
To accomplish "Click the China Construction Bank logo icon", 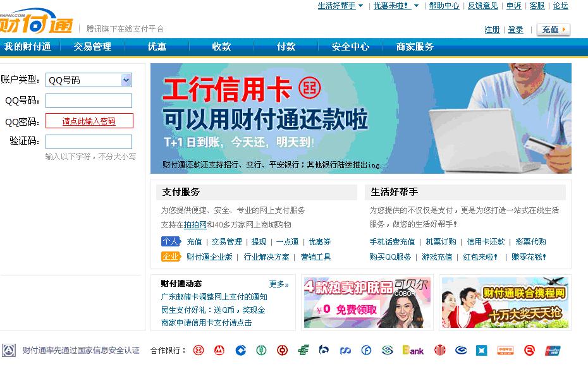I will [240, 350].
